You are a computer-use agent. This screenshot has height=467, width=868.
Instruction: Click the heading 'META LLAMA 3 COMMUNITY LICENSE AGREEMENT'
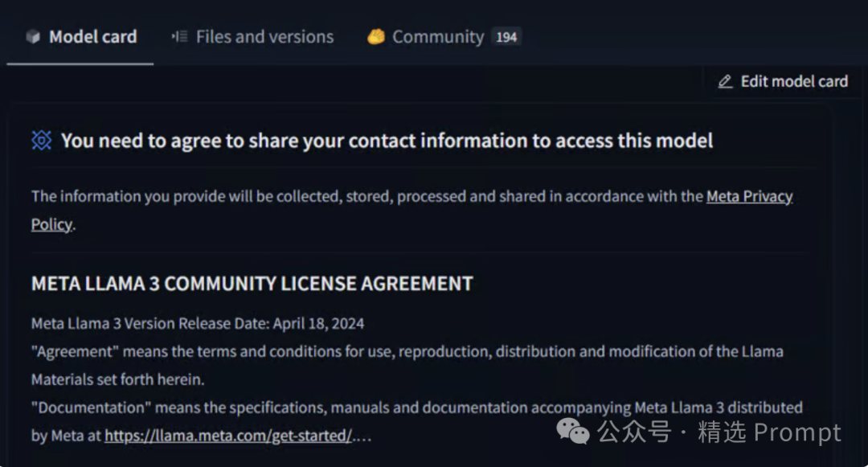click(252, 284)
